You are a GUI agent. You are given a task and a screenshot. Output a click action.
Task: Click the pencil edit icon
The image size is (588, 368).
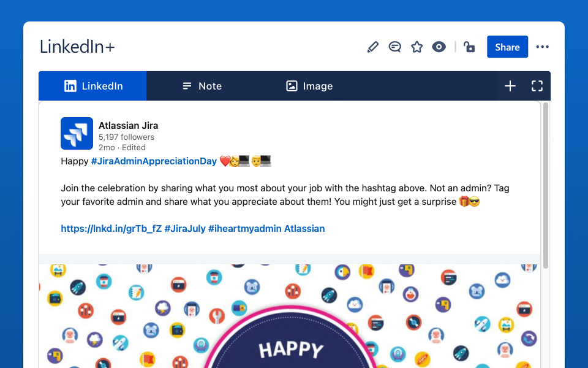coord(373,47)
